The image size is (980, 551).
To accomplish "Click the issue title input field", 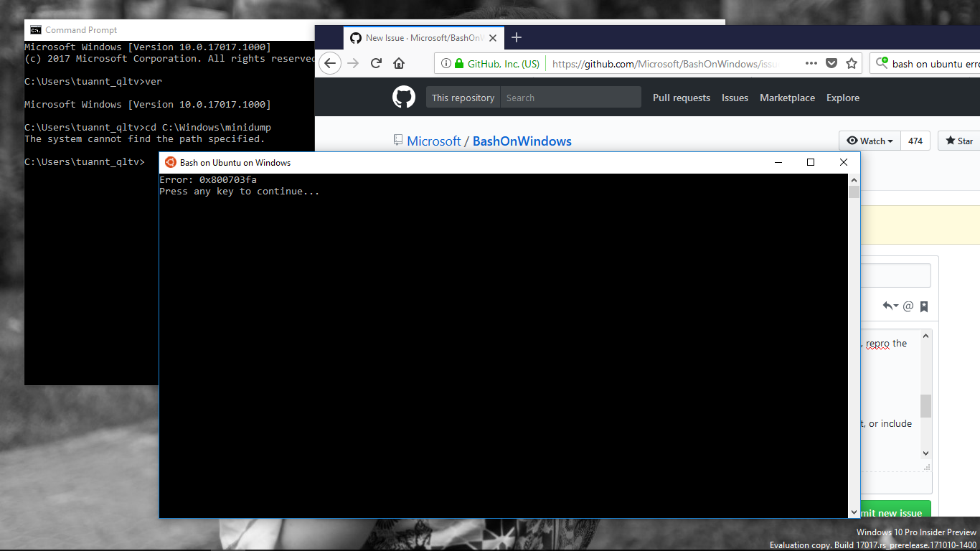I will click(895, 275).
